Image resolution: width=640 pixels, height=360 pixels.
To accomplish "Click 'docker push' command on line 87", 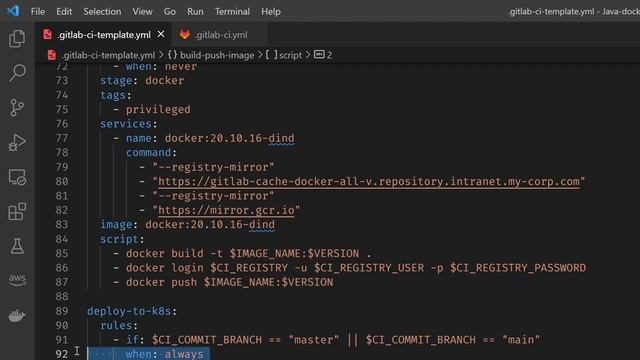I will pos(161,282).
